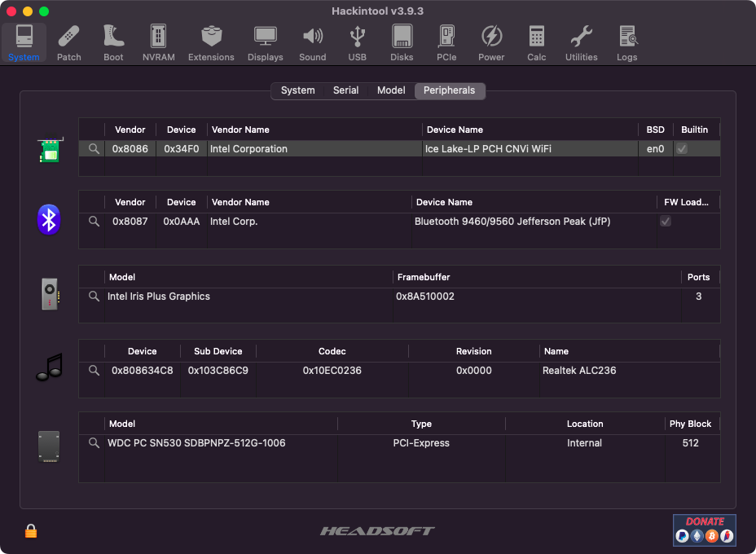Switch to the Serial sub-tab
This screenshot has width=756, height=554.
point(345,90)
